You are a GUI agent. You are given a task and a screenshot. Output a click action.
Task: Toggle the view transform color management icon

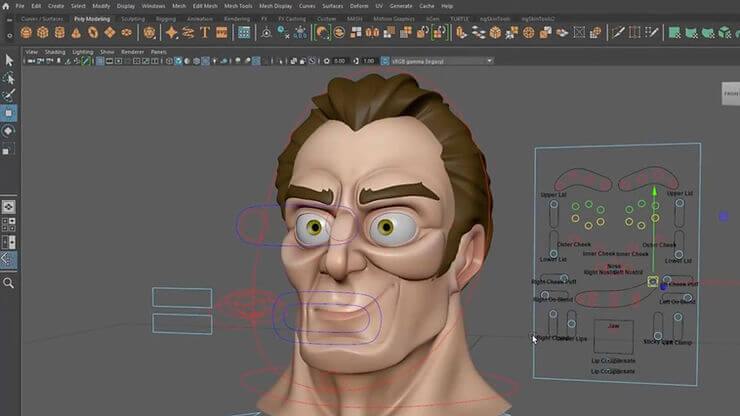click(385, 61)
